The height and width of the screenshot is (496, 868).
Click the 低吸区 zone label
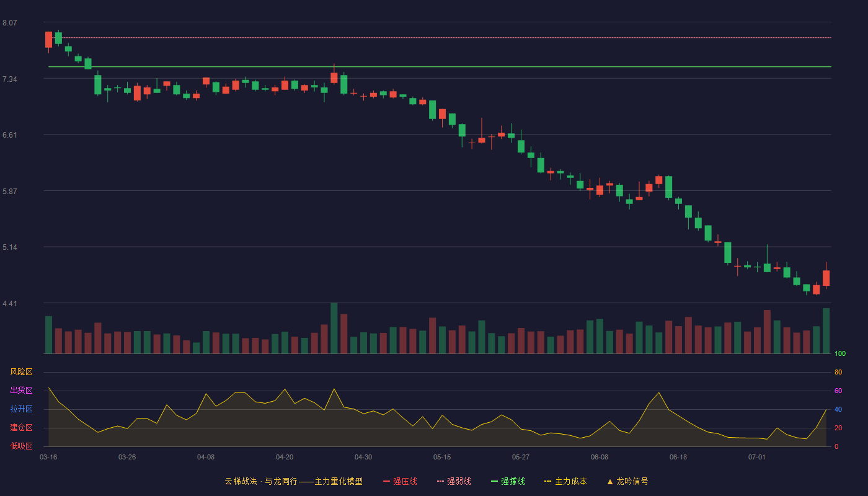pos(21,446)
